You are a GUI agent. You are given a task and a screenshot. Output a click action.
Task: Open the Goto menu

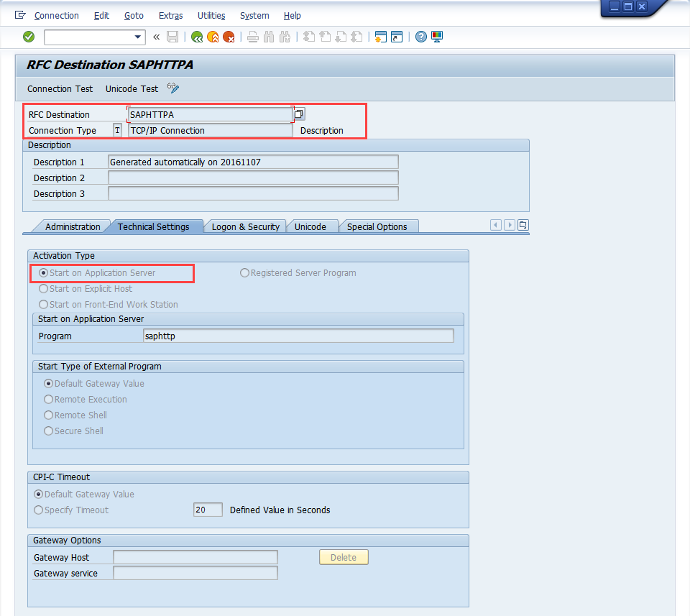[x=134, y=16]
